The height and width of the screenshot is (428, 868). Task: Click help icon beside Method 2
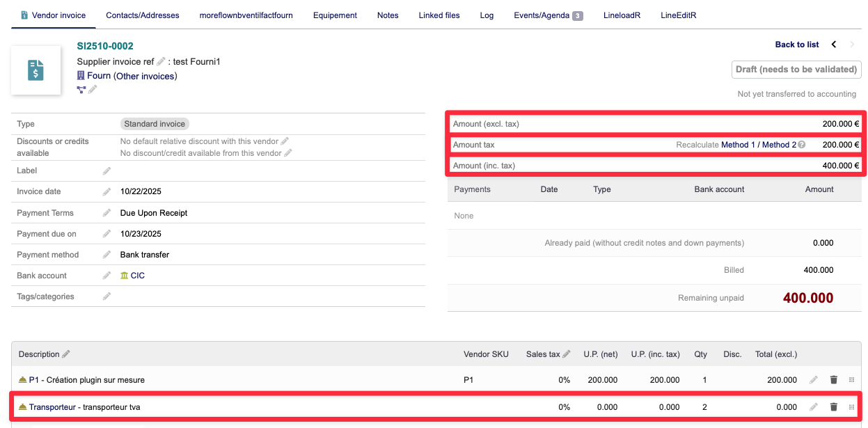(802, 145)
